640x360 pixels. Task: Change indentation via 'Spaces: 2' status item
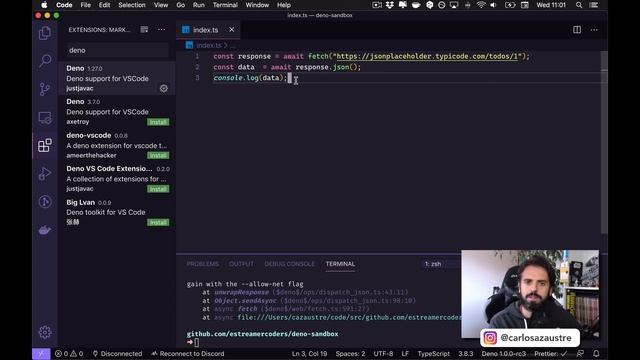(x=350, y=354)
